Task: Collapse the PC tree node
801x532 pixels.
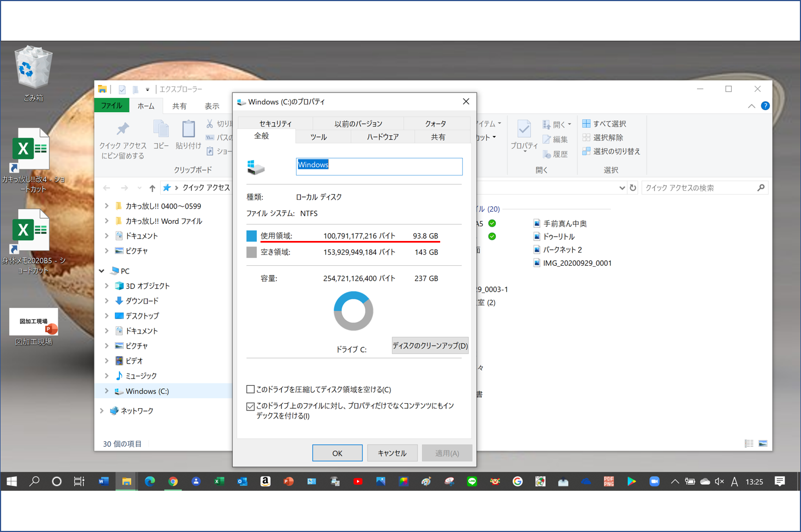Action: pyautogui.click(x=102, y=271)
